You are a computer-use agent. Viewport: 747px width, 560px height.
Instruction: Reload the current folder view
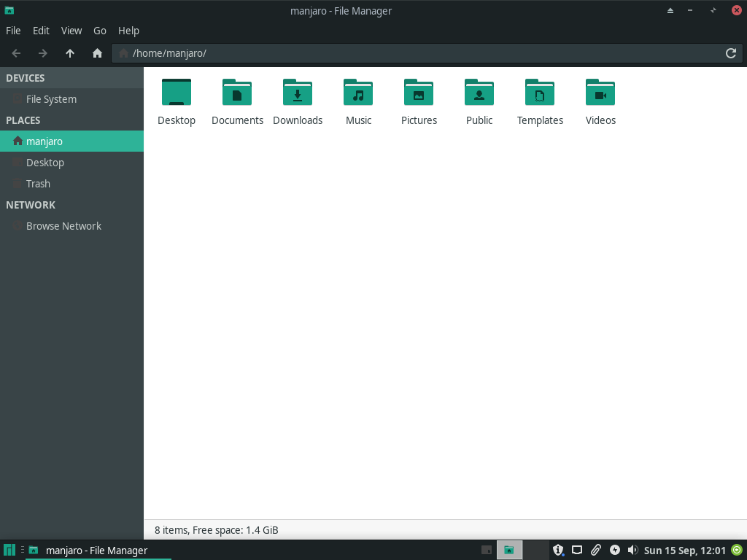[x=731, y=53]
